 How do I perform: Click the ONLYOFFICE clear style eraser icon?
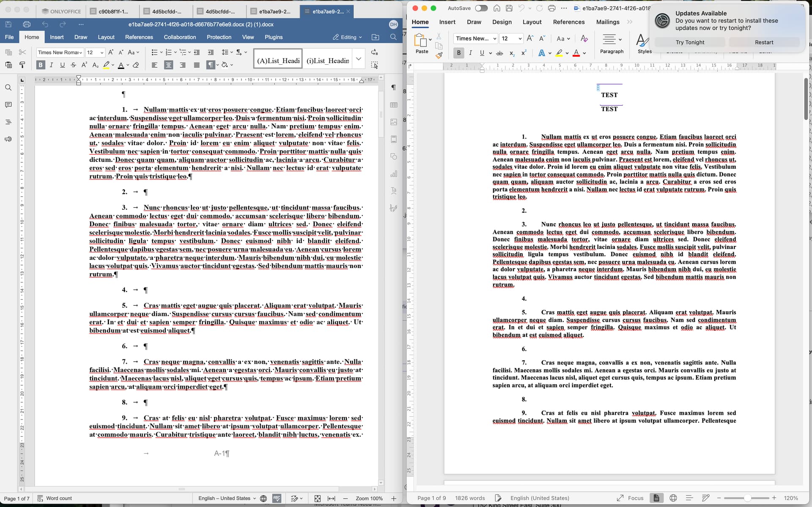click(136, 65)
